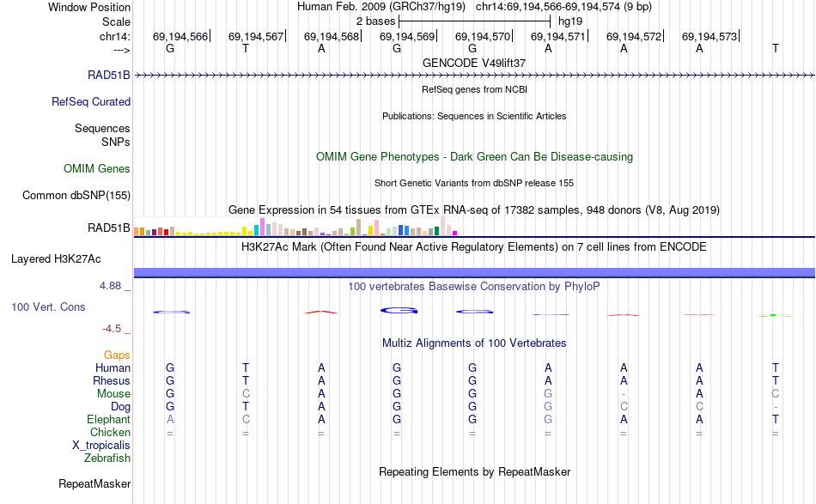Click the GENCODE V49lift37 track title
Screen dimensions: 816x504
(x=474, y=63)
